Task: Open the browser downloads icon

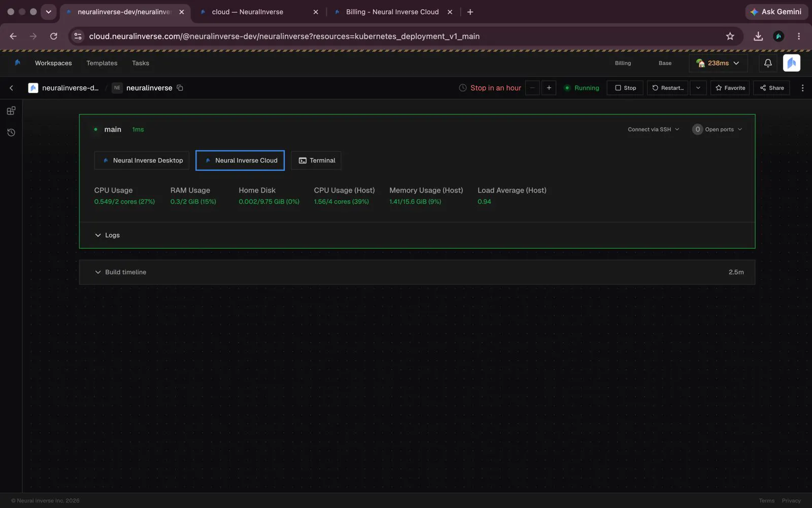Action: (x=758, y=36)
